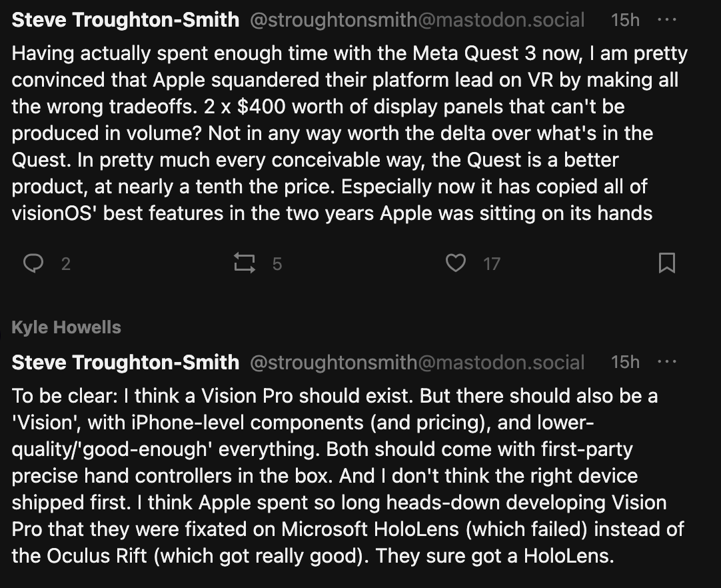The image size is (721, 588).
Task: Click the reply bubble to answer Steve's post
Action: 35,263
